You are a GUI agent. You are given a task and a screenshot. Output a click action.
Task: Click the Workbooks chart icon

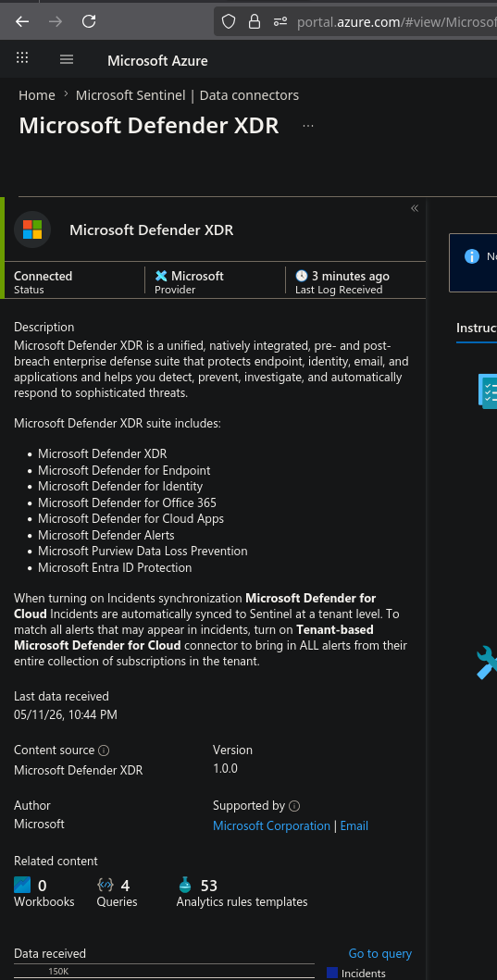pyautogui.click(x=22, y=885)
